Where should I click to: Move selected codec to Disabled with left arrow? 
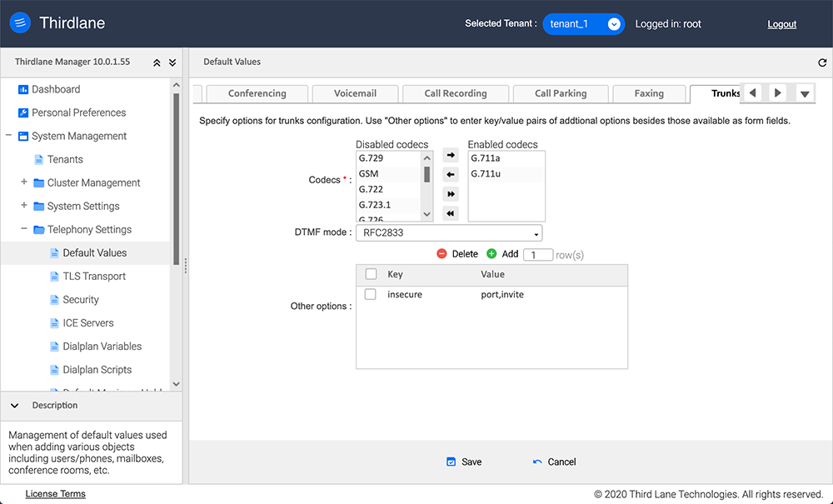click(x=451, y=174)
